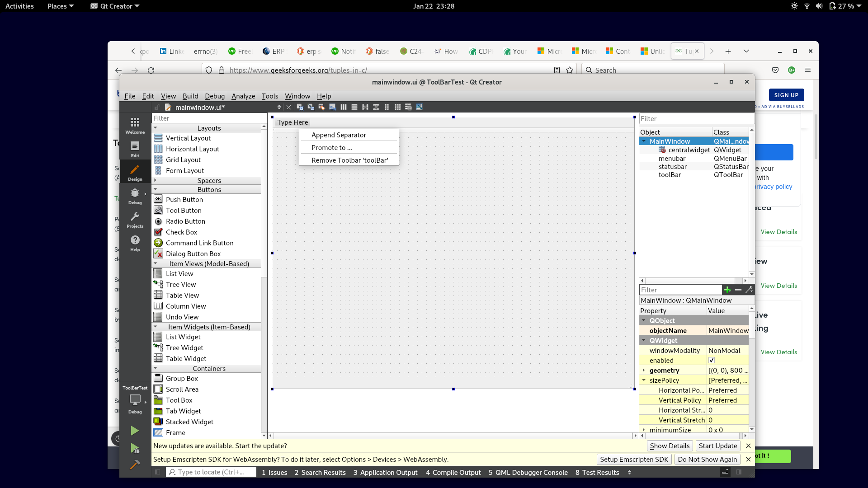Open the Welcome mode in sidebar
Viewport: 868px width, 488px height.
(135, 126)
